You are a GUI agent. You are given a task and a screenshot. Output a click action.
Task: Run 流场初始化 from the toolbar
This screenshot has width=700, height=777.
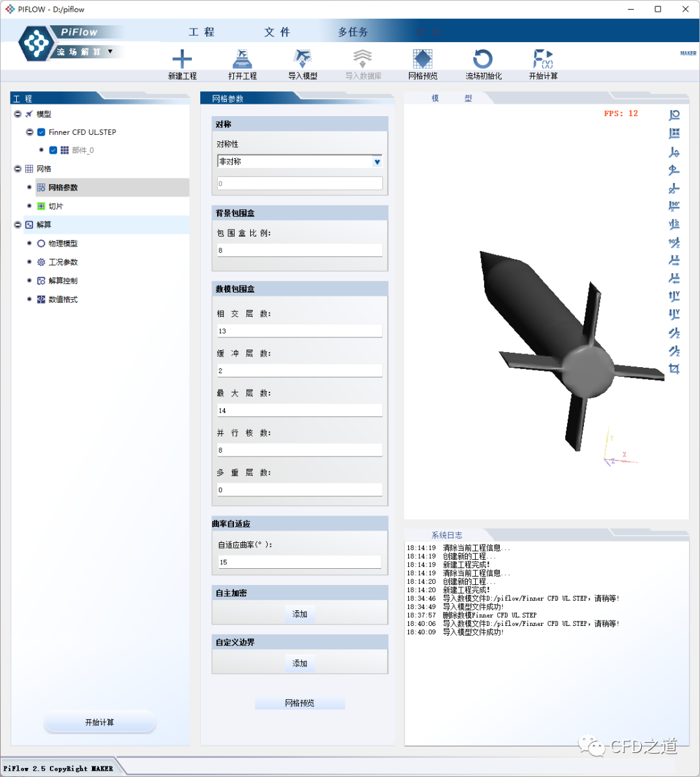pos(483,59)
